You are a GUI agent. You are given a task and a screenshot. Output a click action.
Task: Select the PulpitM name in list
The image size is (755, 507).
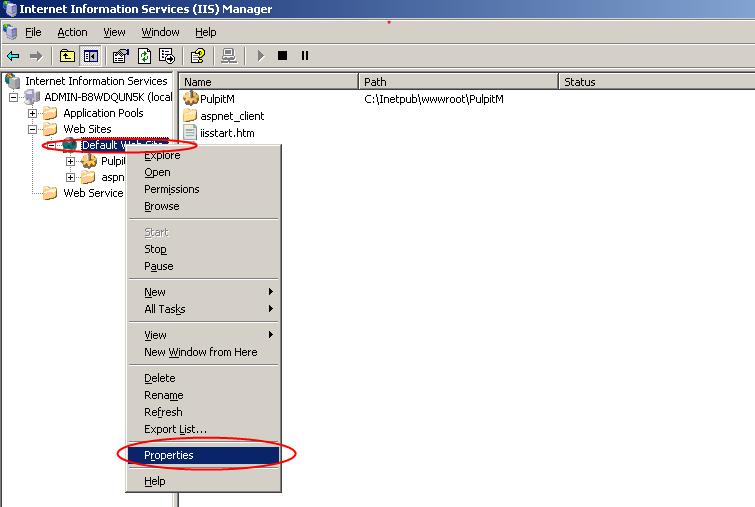click(x=217, y=99)
